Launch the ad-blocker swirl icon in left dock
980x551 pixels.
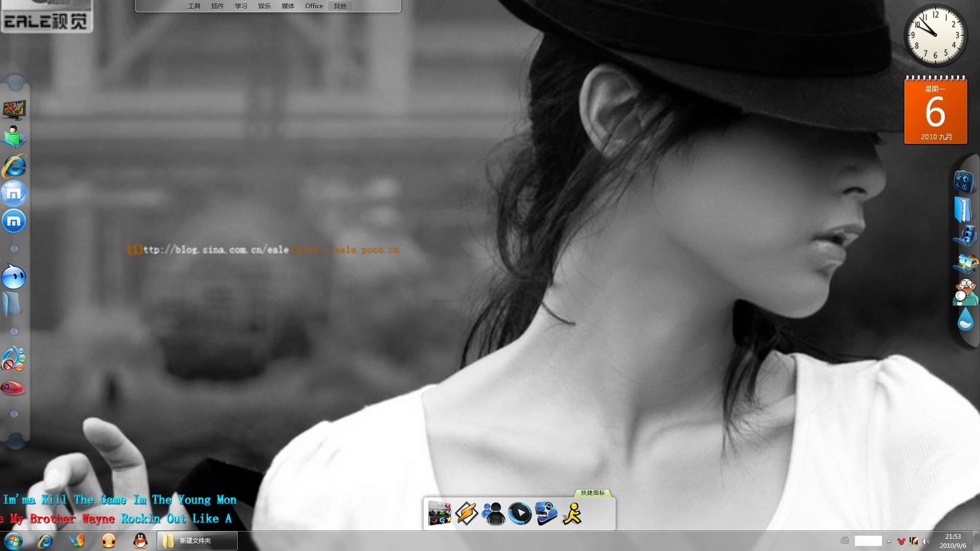click(14, 359)
